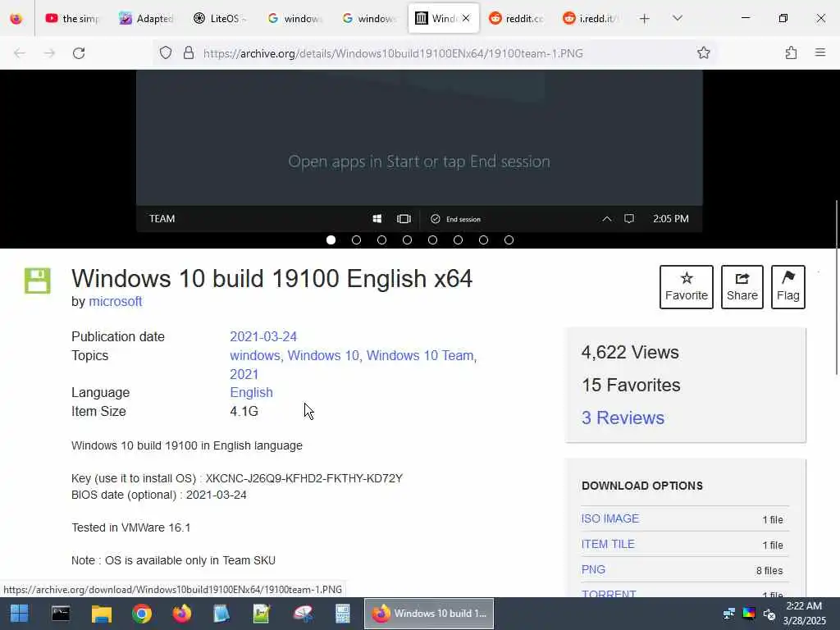
Task: Close the active archive.org tab
Action: [466, 18]
